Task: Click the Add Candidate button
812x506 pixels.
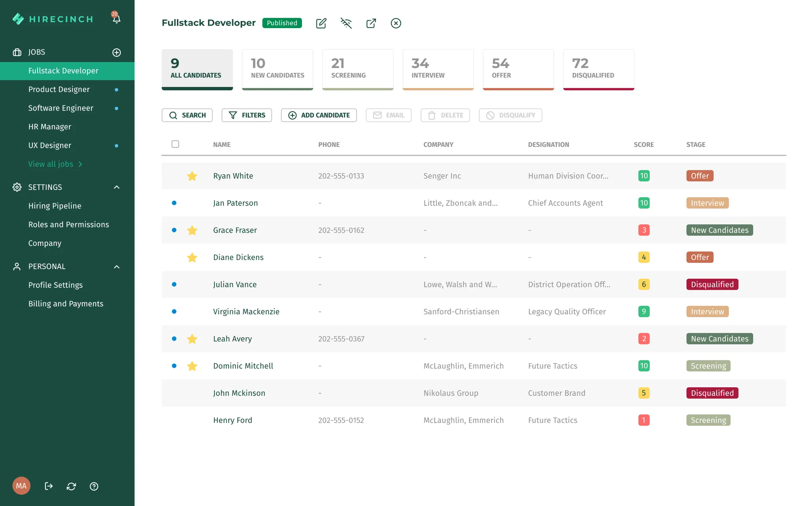Action: (319, 115)
